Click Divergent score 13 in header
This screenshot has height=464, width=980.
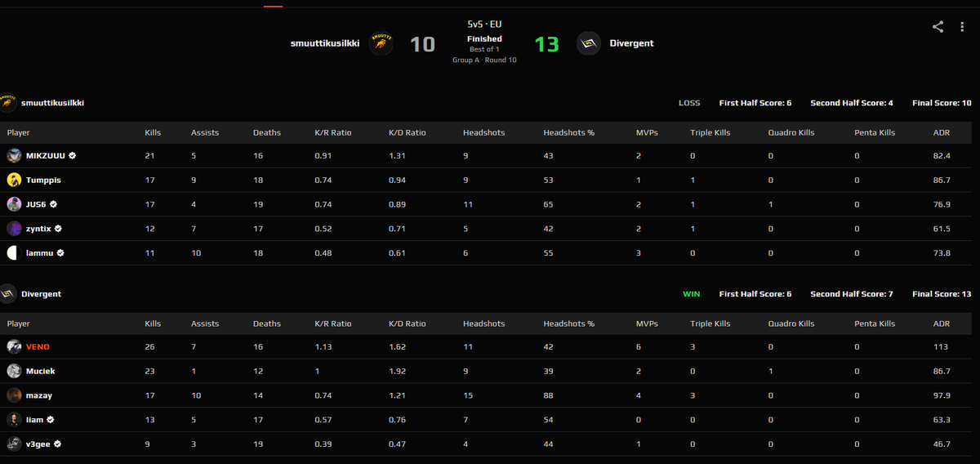(x=546, y=44)
